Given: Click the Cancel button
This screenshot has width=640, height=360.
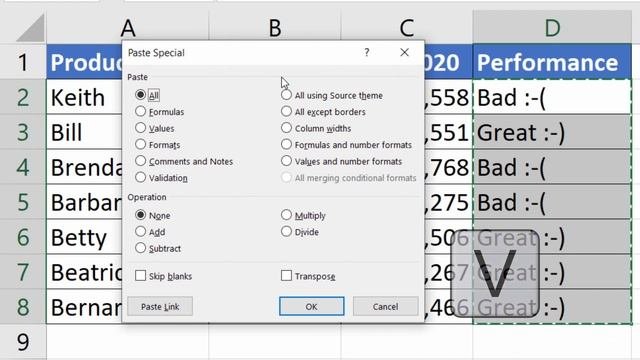Looking at the screenshot, I should click(385, 306).
